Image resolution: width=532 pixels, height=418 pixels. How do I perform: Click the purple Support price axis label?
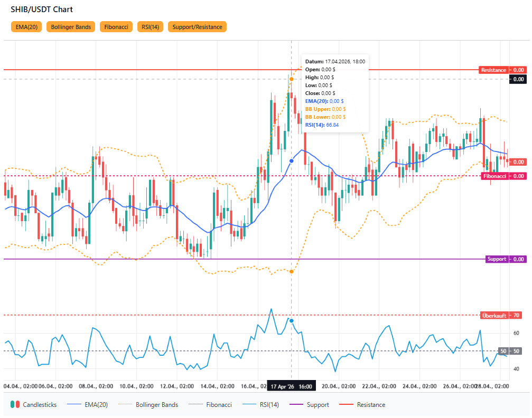pos(497,259)
